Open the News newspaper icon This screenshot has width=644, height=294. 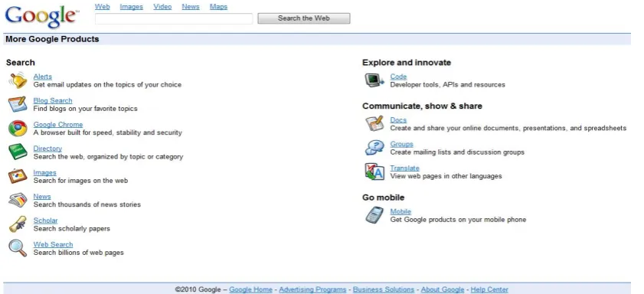(18, 201)
